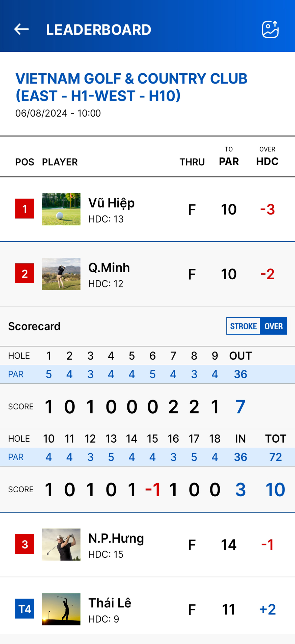Switch scorecard to OVER view
This screenshot has height=644, width=295.
coord(274,326)
